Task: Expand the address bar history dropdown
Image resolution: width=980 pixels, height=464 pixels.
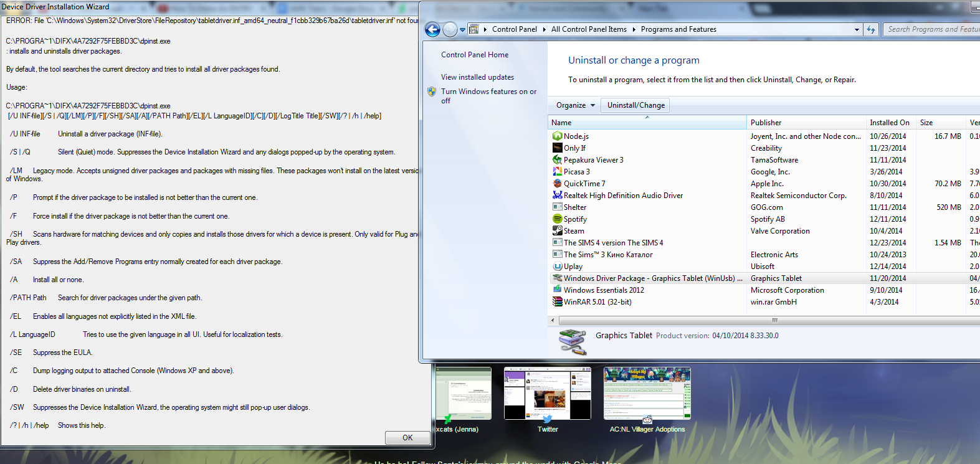Action: 857,29
